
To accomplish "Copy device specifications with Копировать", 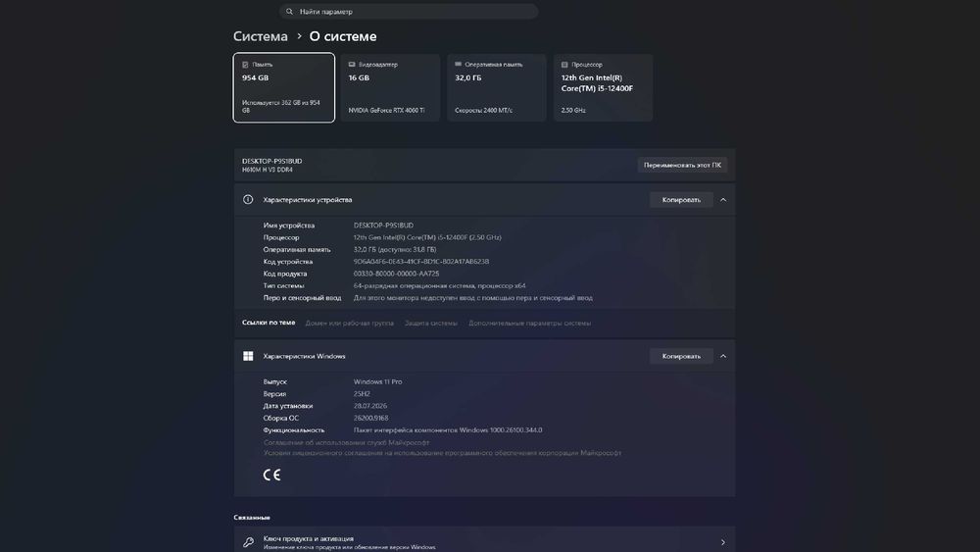I will tap(681, 199).
